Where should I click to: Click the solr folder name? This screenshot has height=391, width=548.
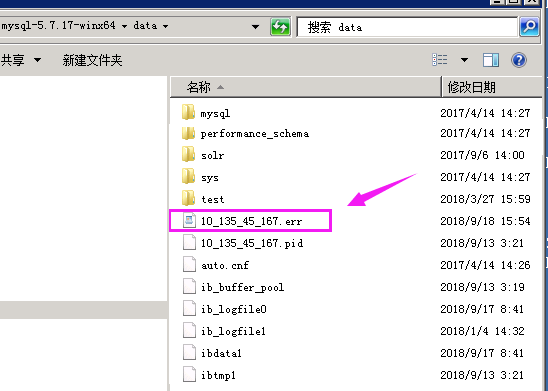point(212,155)
